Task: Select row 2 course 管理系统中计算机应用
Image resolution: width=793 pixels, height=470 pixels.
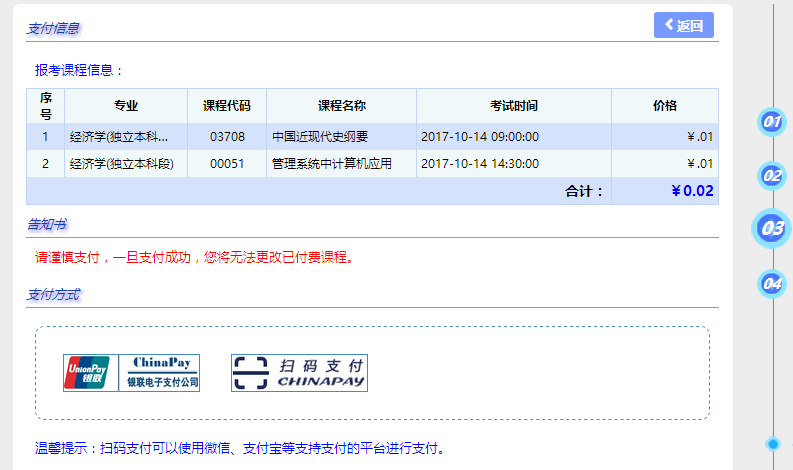Action: click(x=331, y=164)
